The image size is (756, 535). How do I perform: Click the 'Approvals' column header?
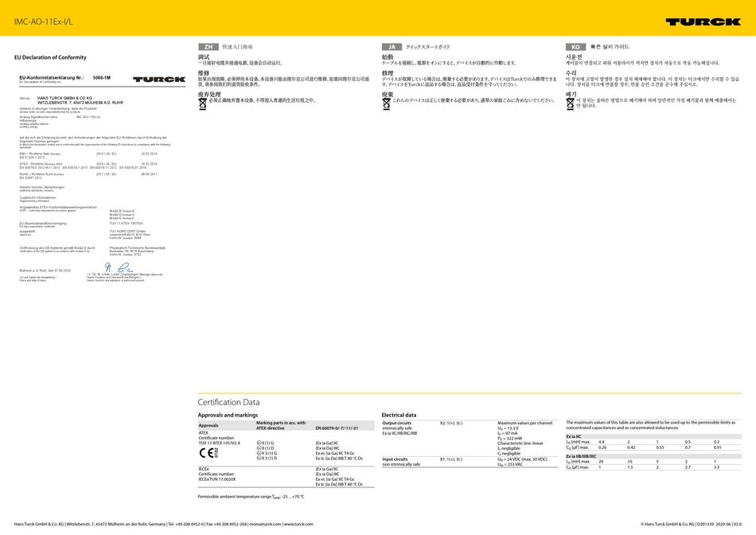208,425
